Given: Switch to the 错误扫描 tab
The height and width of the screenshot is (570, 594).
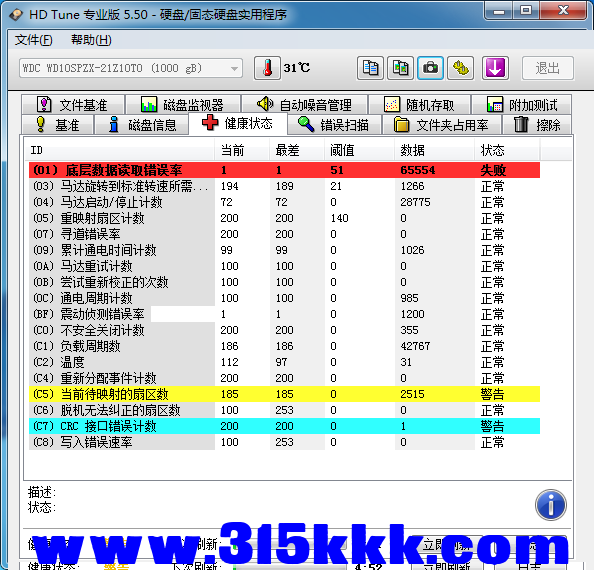Looking at the screenshot, I should pos(335,125).
